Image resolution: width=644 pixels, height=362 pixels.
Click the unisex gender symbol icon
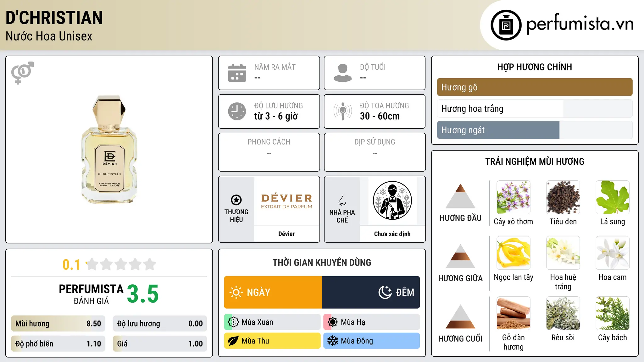[22, 73]
